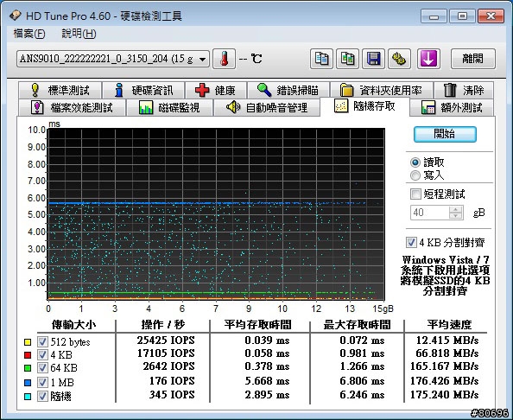Toggle the 4 KB 分割對齊 checkbox
Screen dimensions: 513x420
click(411, 243)
